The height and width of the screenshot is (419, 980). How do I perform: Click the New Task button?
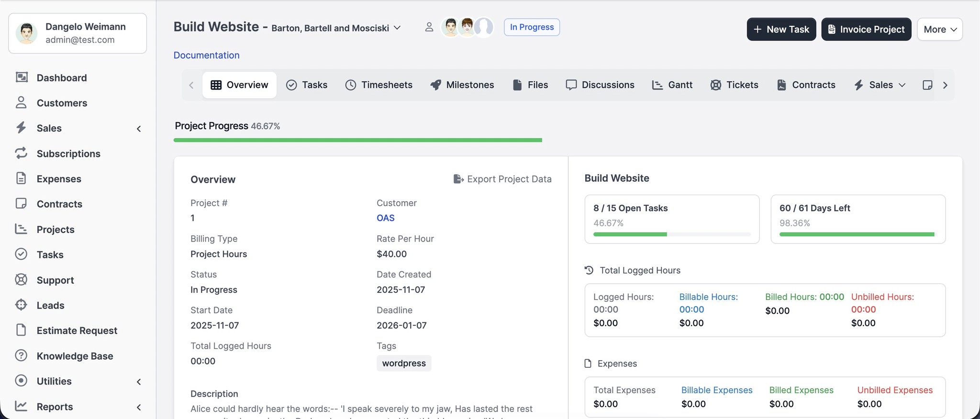tap(781, 29)
